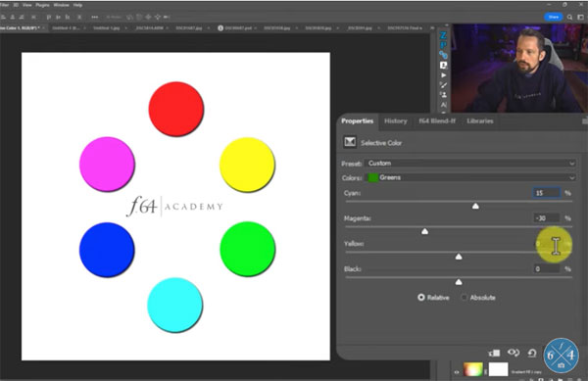Image resolution: width=588 pixels, height=381 pixels.
Task: Click the magenta circle on canvas
Action: click(x=107, y=165)
